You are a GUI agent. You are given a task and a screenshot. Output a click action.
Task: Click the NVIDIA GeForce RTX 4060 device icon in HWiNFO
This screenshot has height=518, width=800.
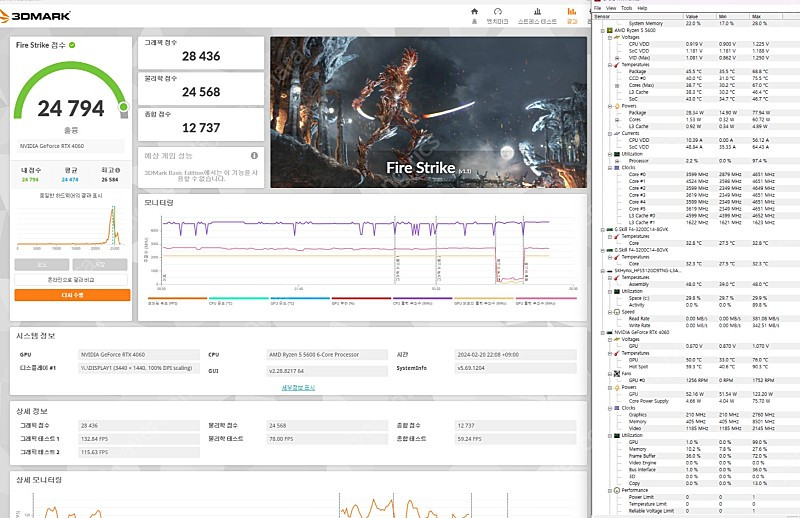(x=609, y=332)
